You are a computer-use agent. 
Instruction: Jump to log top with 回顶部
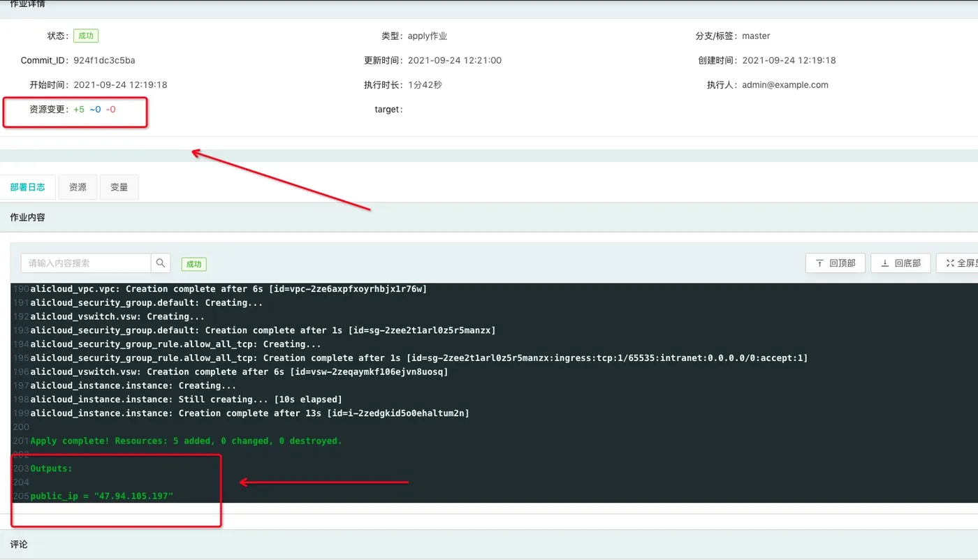click(x=835, y=263)
